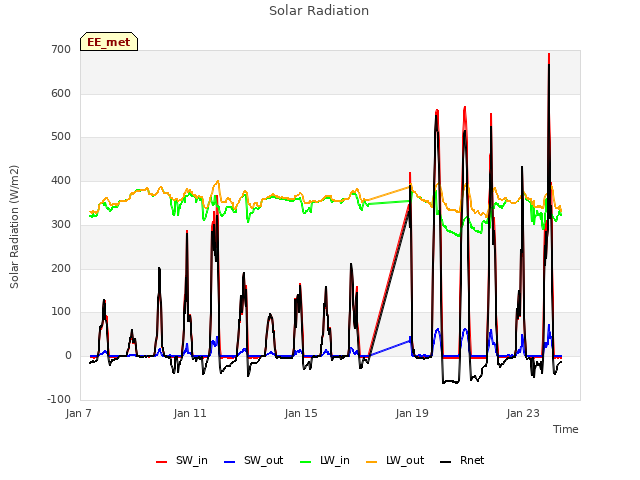640x480 pixels.
Task: Click the Jan 11 x-axis tick label
Action: coord(190,413)
